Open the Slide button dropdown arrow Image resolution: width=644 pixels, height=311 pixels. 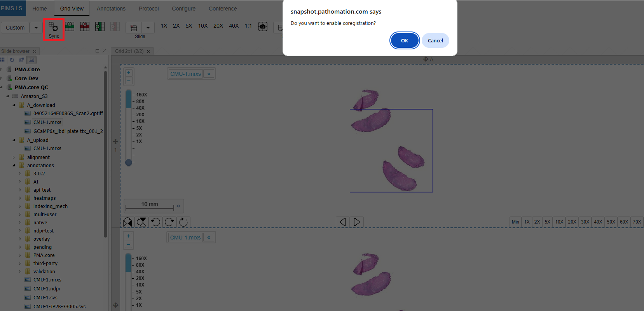(148, 28)
